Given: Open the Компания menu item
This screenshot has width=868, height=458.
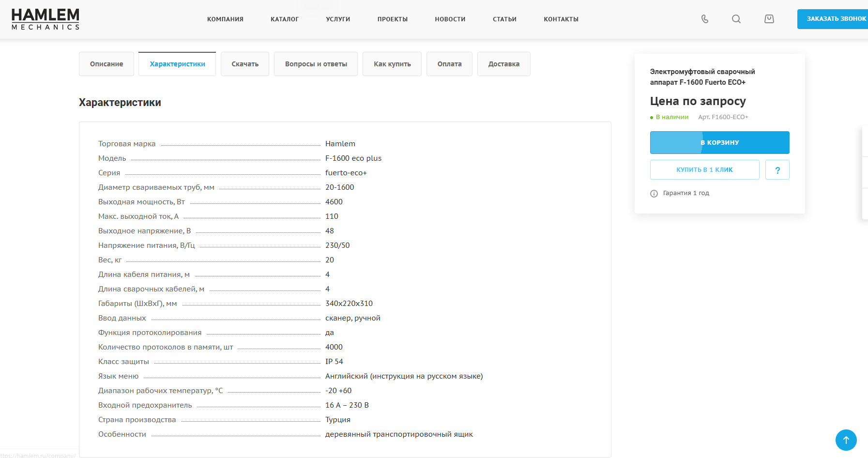Looking at the screenshot, I should pyautogui.click(x=225, y=19).
